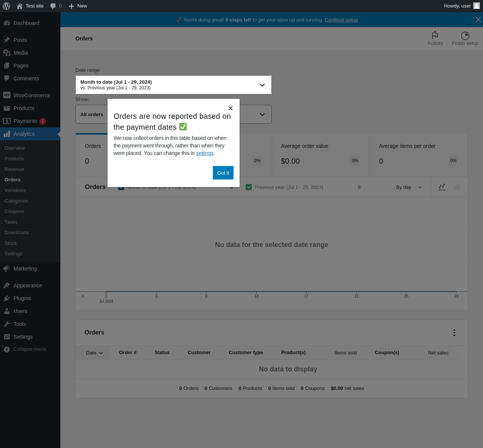Open the Revenue analytics report

14,169
